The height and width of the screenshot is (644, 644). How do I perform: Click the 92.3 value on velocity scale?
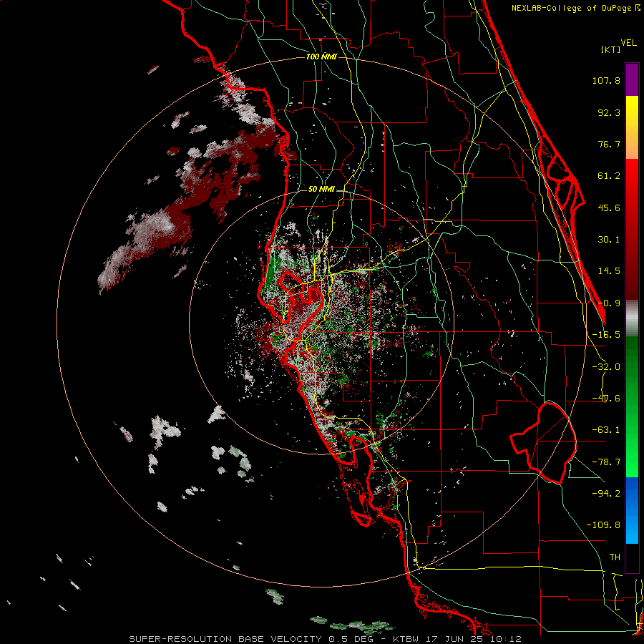click(x=609, y=112)
